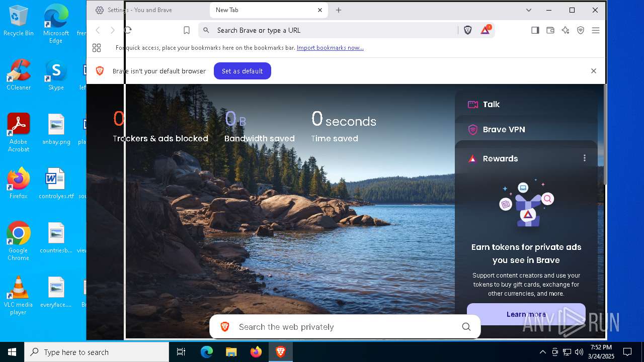Go back in browser history
Screen dimensions: 644x362
tap(98, 30)
